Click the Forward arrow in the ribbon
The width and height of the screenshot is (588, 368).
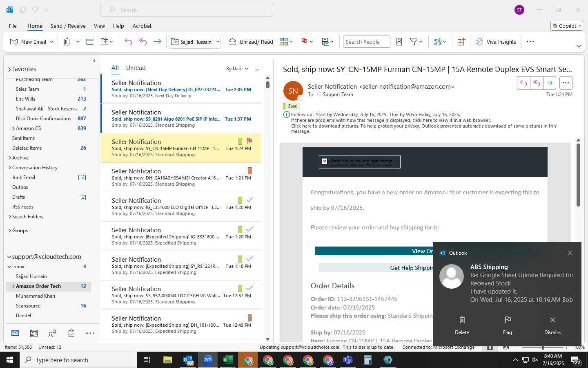click(x=157, y=42)
